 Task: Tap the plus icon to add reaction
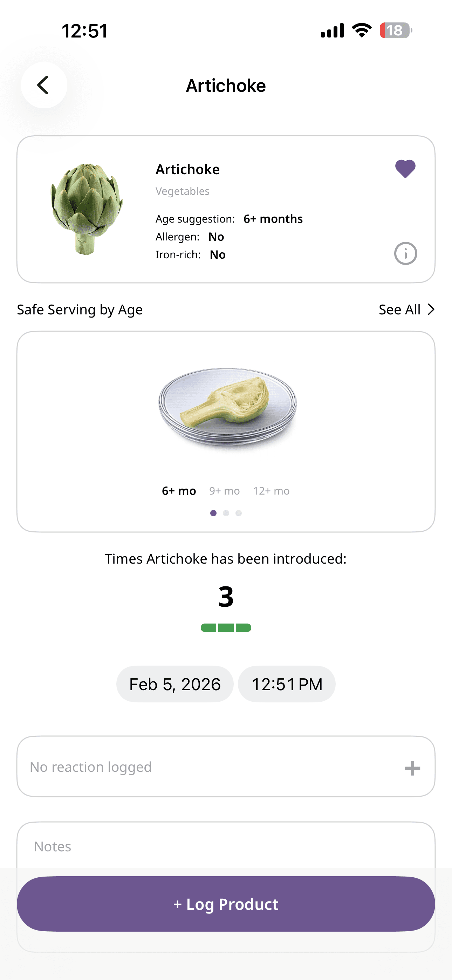(412, 768)
